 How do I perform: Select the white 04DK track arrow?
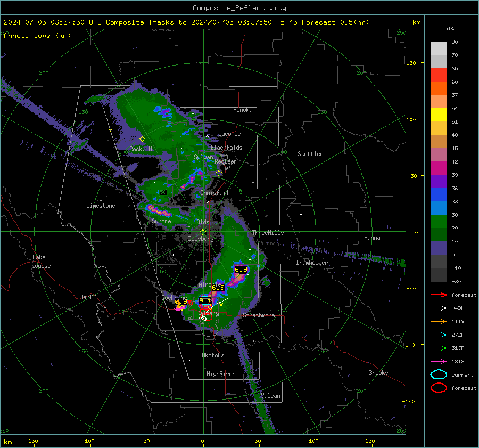(x=439, y=308)
